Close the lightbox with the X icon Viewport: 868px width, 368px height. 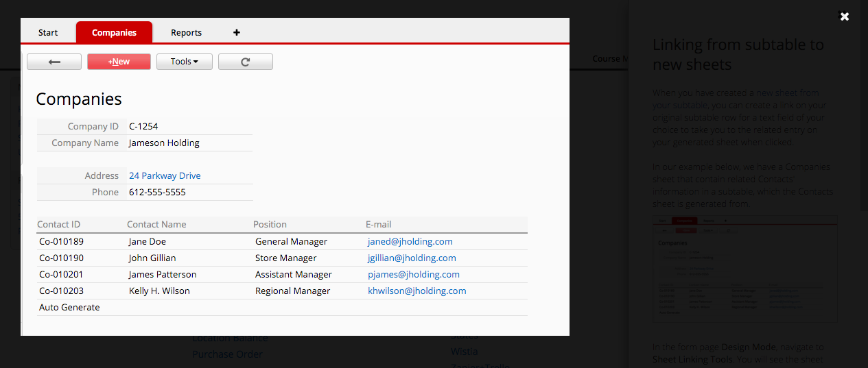click(x=845, y=16)
